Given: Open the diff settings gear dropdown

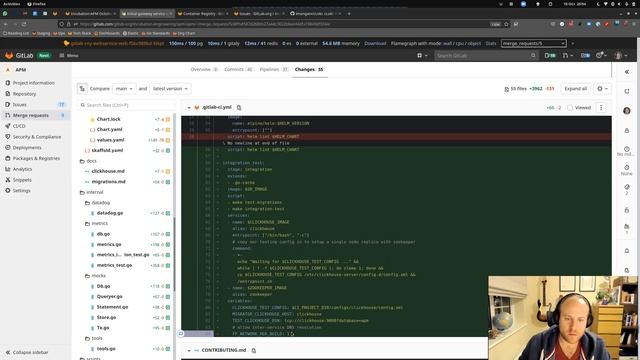Looking at the screenshot, I should (x=602, y=89).
